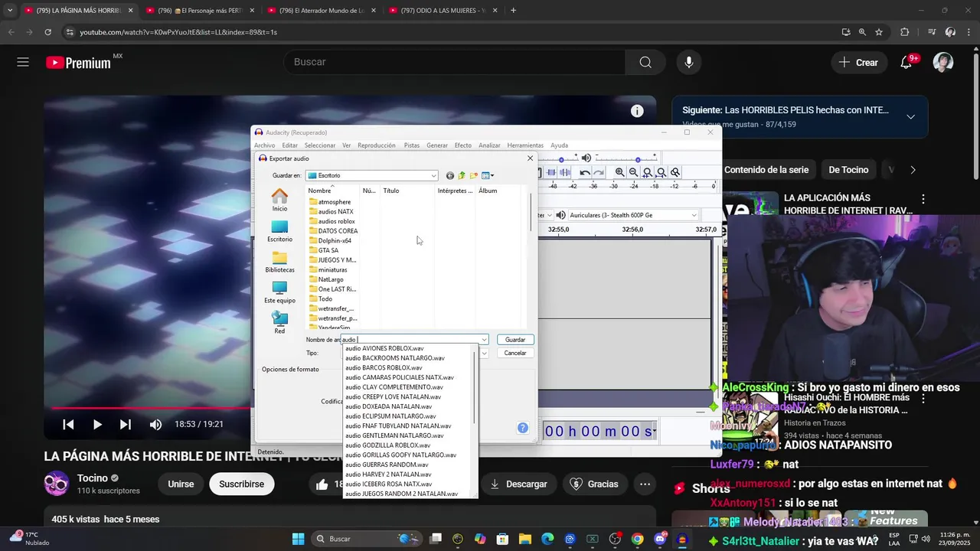Open the Inicio location in Export dialog
The height and width of the screenshot is (551, 980).
coord(279,200)
